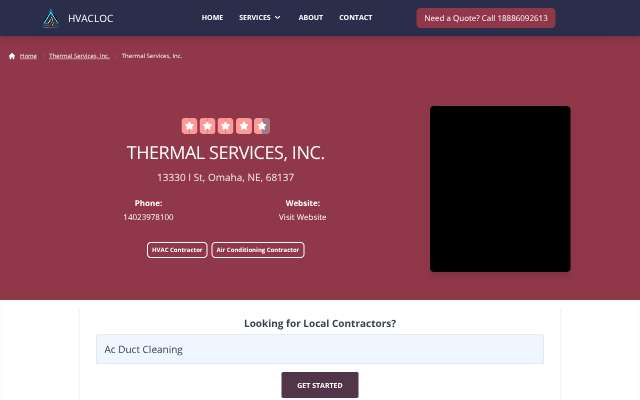The width and height of the screenshot is (640, 400).
Task: Click Need a Quote call button
Action: tap(486, 18)
